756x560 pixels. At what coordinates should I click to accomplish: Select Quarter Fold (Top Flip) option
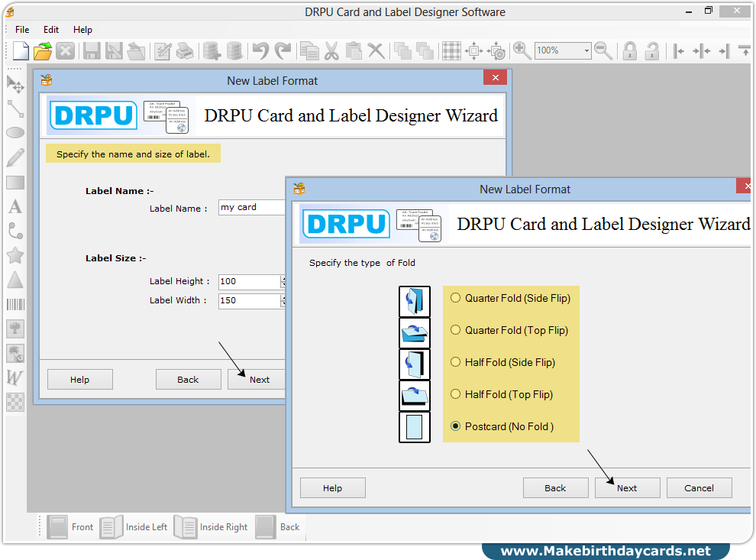pos(509,330)
